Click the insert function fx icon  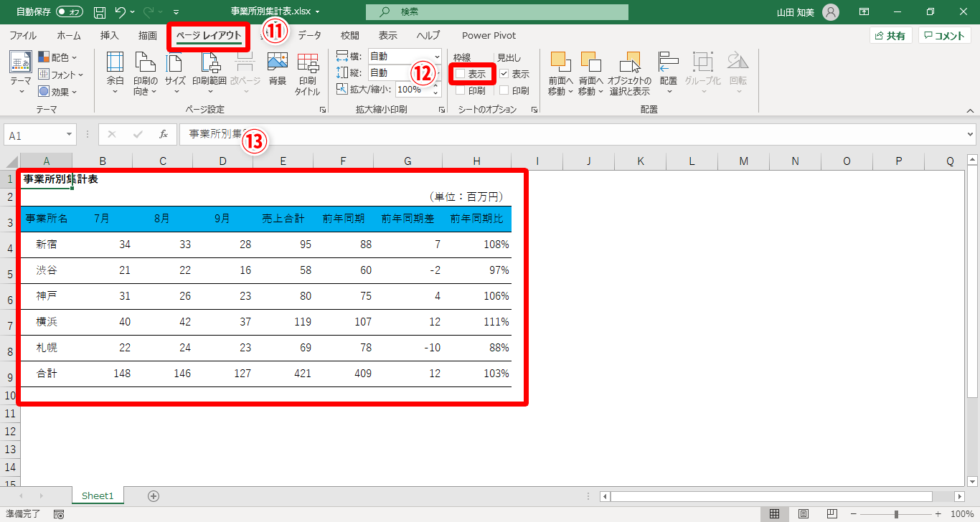pos(163,134)
